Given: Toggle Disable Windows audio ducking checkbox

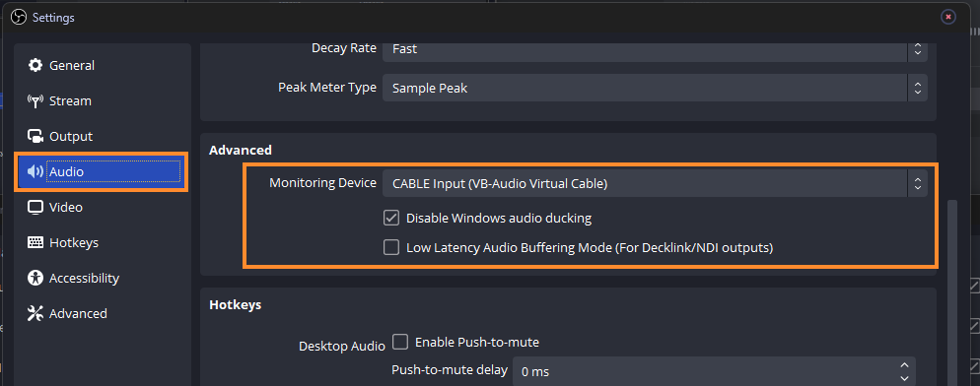Looking at the screenshot, I should (x=391, y=218).
